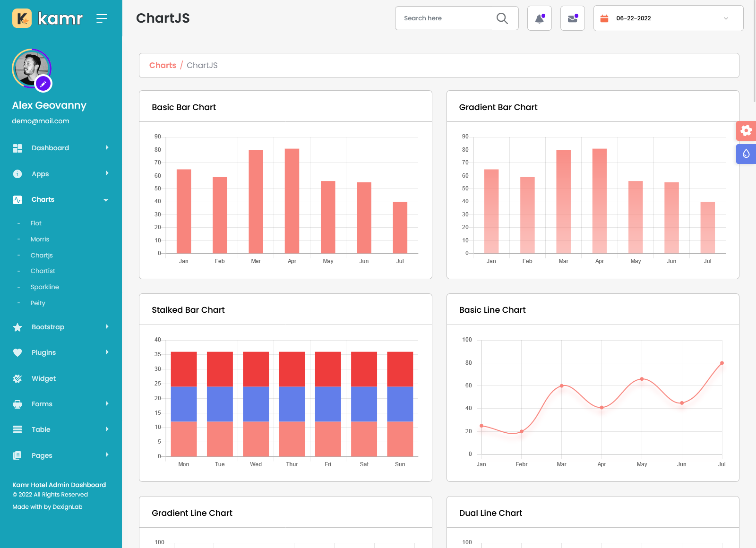Open the Morris charts link

coord(40,240)
